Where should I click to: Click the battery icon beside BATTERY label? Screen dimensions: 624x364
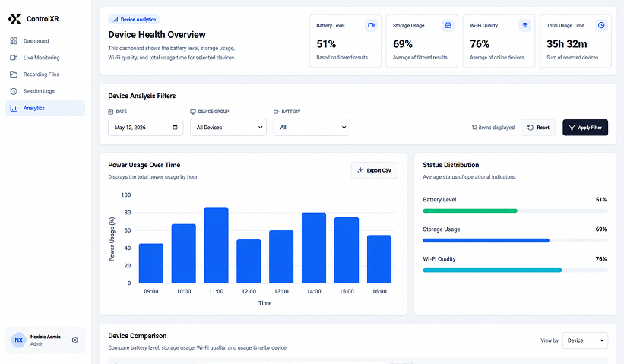[x=276, y=112]
